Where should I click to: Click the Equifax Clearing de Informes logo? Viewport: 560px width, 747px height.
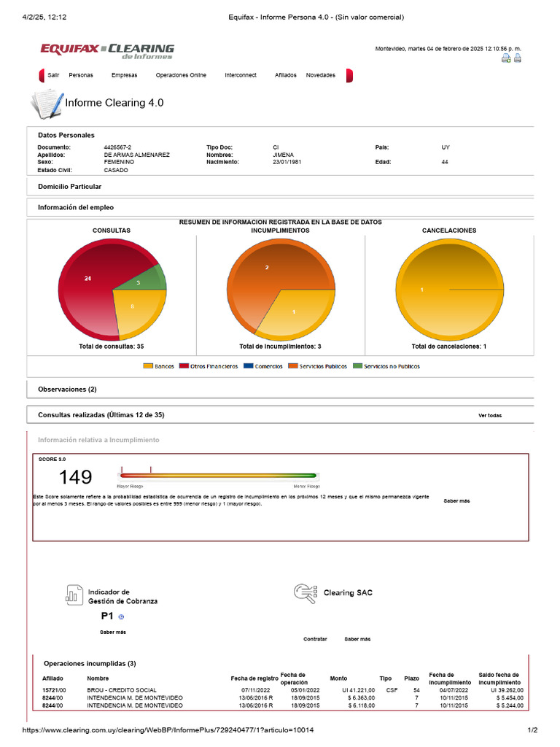107,51
